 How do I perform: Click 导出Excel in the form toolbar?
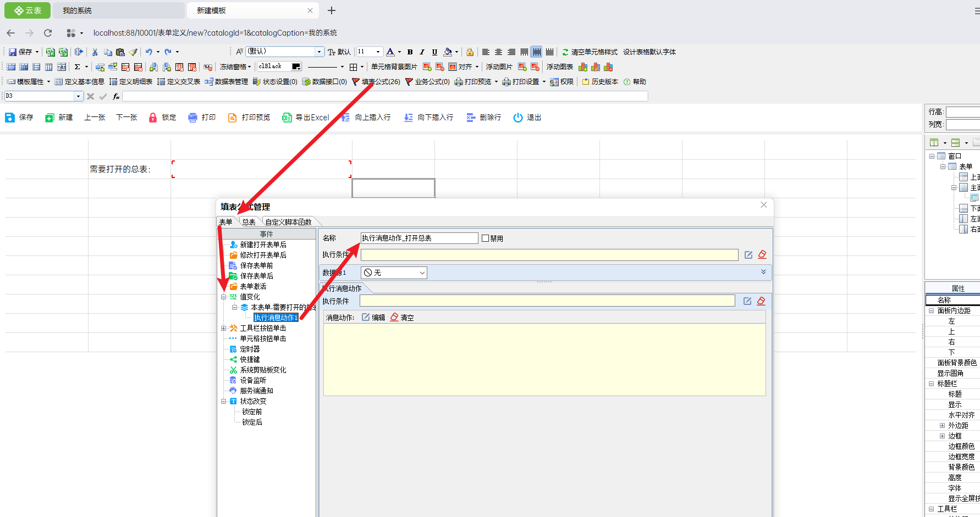306,118
